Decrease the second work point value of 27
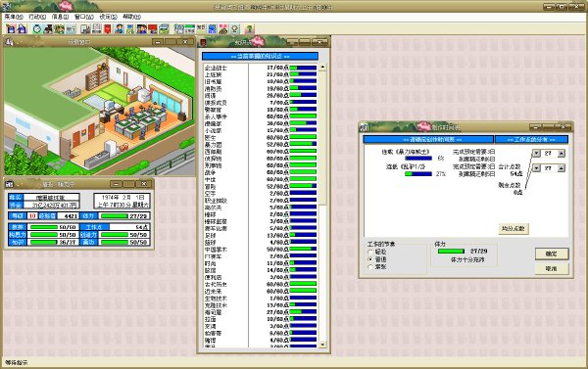 536,168
